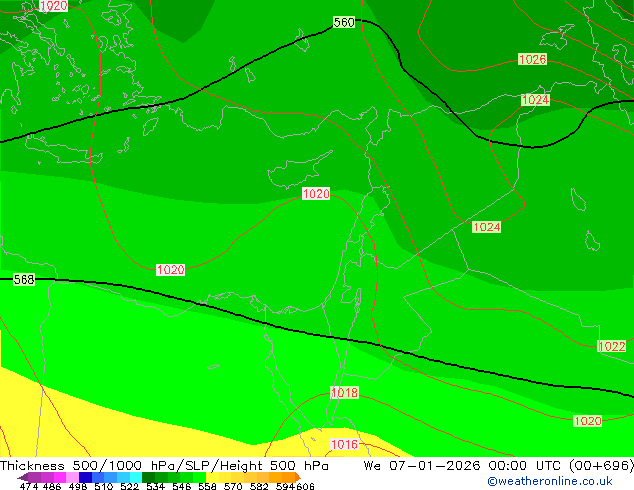Click the 522 legend value
Screen dimensions: 634x490
pyautogui.click(x=129, y=486)
